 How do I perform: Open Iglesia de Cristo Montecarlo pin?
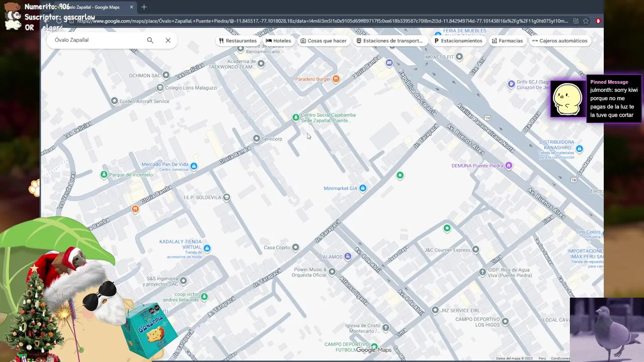pyautogui.click(x=386, y=328)
